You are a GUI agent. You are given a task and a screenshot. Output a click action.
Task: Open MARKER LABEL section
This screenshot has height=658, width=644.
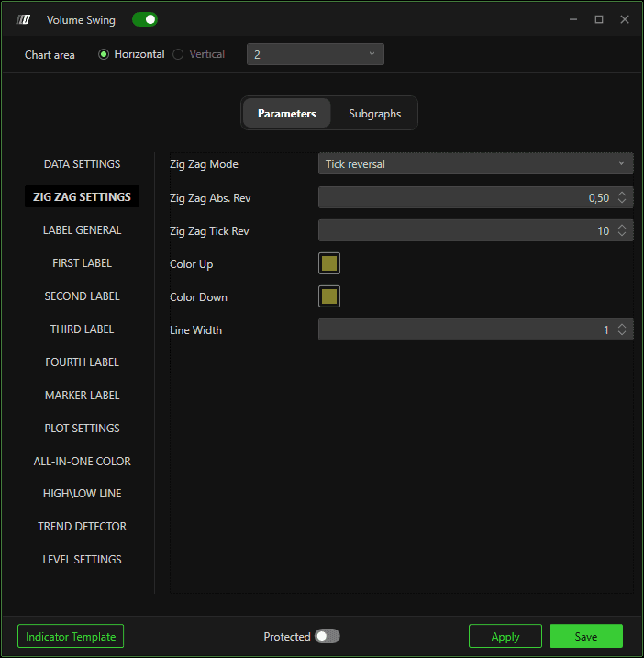83,396
